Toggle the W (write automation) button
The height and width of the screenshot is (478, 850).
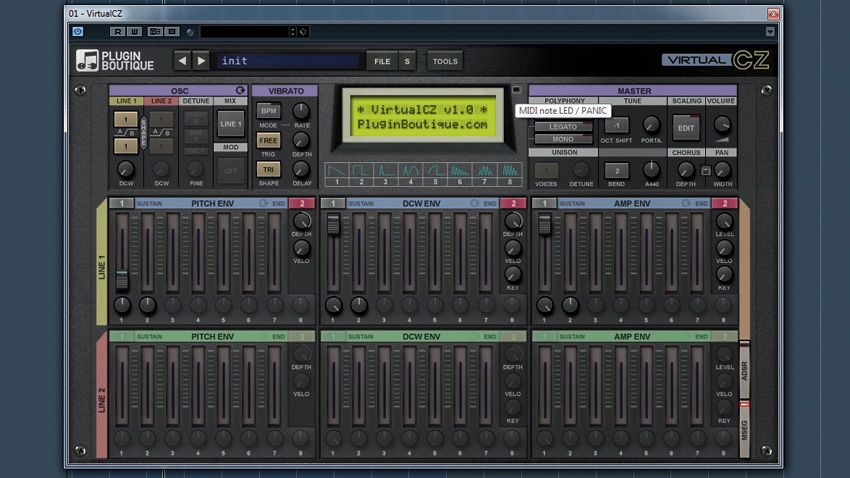click(x=134, y=31)
